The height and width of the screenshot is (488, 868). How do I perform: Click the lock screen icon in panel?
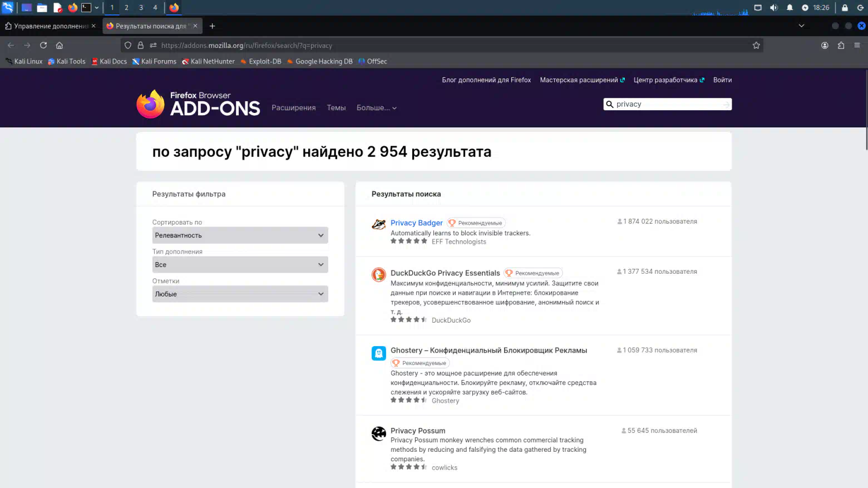(x=845, y=8)
